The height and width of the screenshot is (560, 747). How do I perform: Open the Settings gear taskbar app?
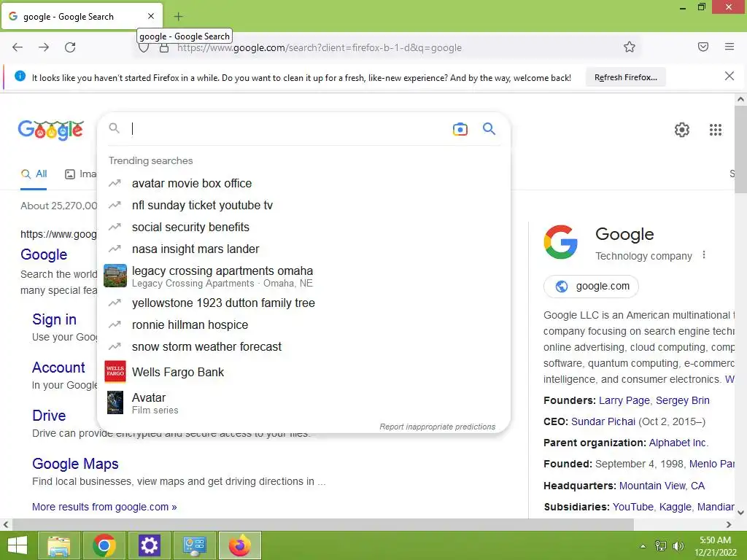(149, 545)
